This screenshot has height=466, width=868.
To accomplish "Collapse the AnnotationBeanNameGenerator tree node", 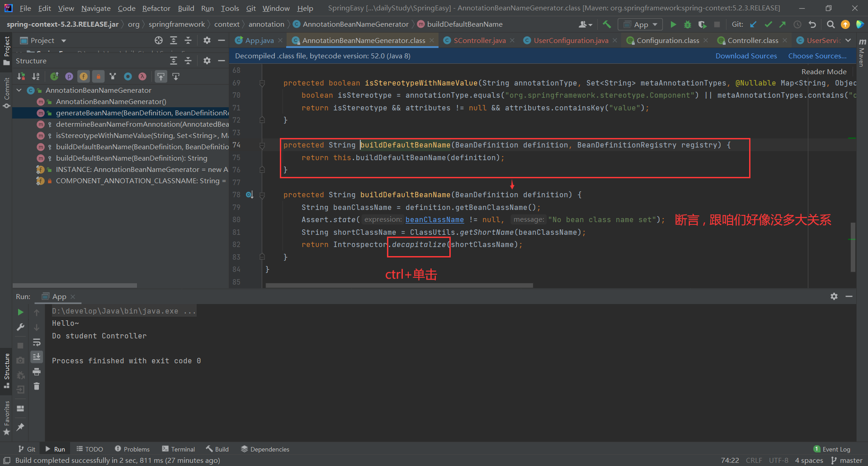I will 19,90.
